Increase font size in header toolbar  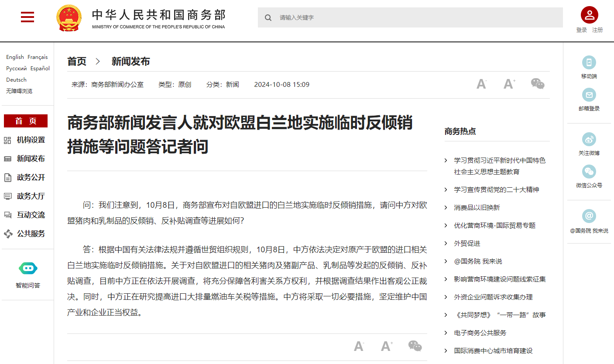tap(509, 84)
